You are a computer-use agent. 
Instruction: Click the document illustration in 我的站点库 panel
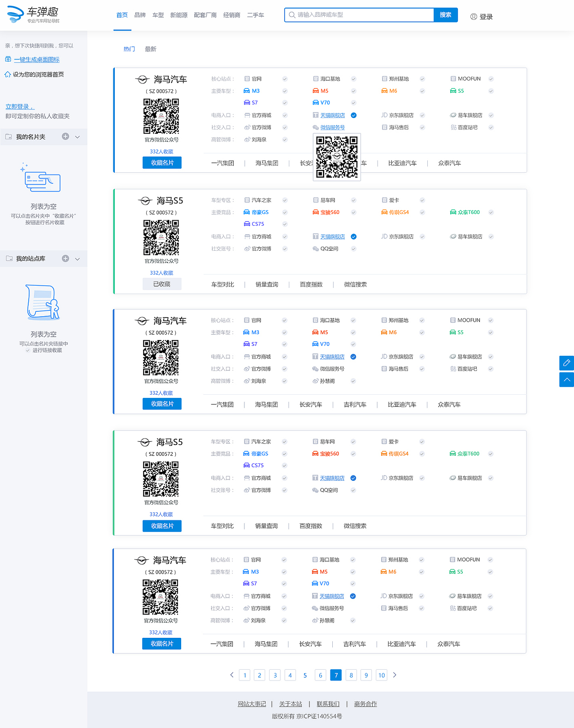(43, 302)
